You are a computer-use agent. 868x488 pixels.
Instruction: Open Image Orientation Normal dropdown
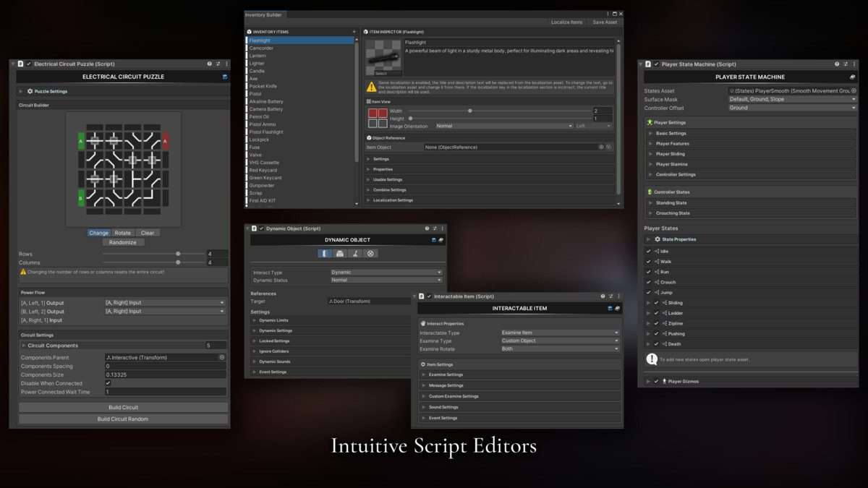pyautogui.click(x=503, y=126)
